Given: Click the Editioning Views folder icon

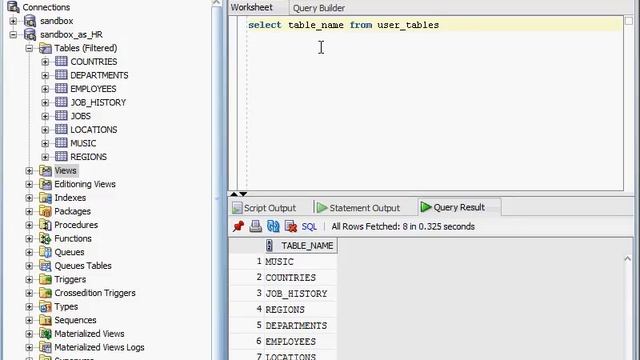Looking at the screenshot, I should coord(45,184).
